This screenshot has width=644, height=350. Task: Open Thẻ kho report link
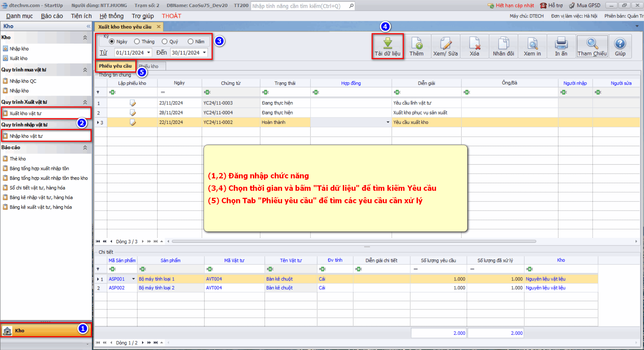(17, 159)
